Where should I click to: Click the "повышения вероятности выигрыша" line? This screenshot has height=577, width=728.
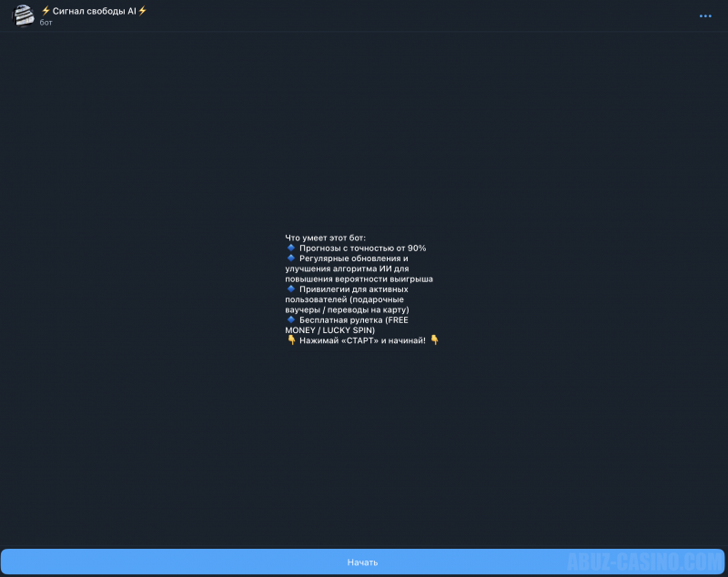pyautogui.click(x=359, y=278)
